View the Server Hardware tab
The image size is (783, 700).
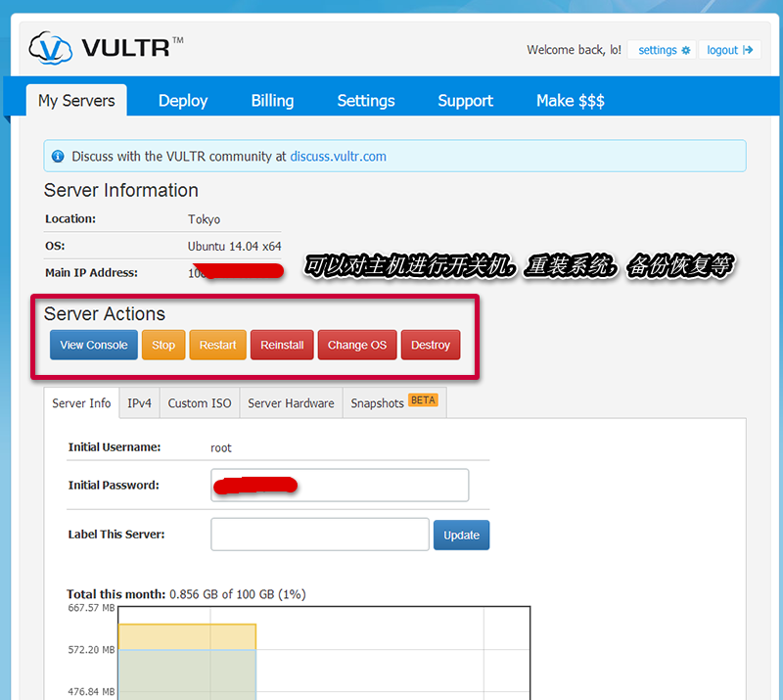pyautogui.click(x=291, y=402)
